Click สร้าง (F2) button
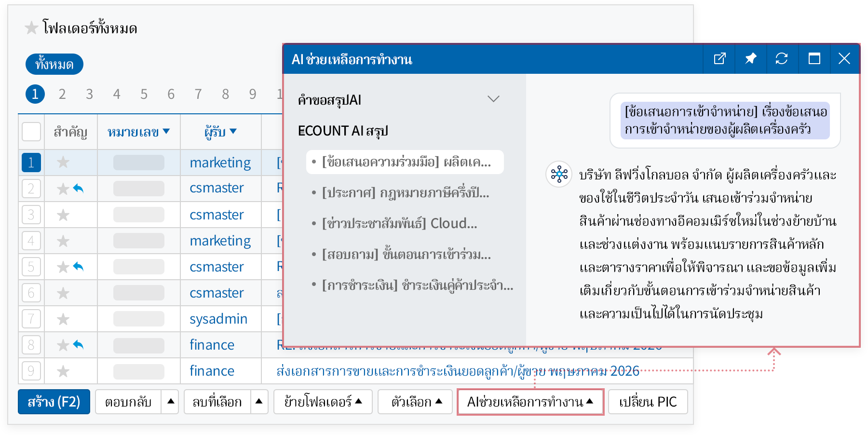 tap(54, 402)
